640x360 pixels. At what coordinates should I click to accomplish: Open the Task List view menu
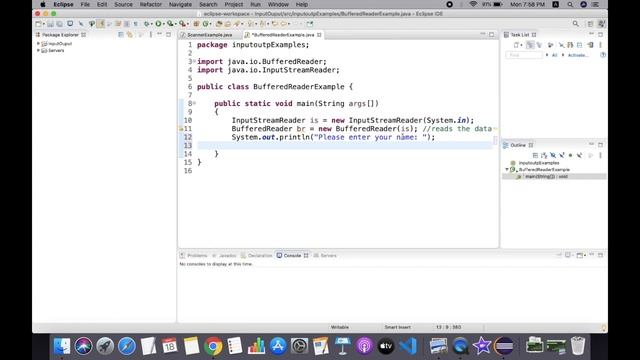pyautogui.click(x=600, y=45)
